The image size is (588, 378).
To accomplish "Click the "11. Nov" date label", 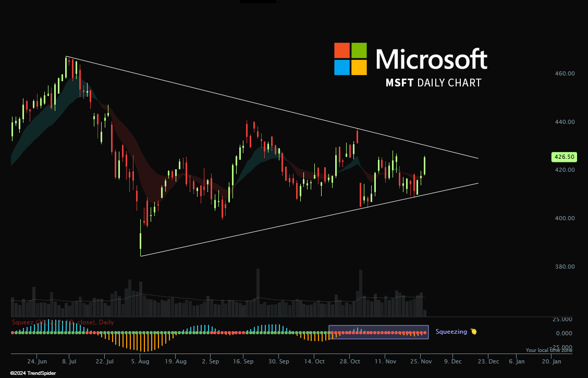I will tap(385, 361).
